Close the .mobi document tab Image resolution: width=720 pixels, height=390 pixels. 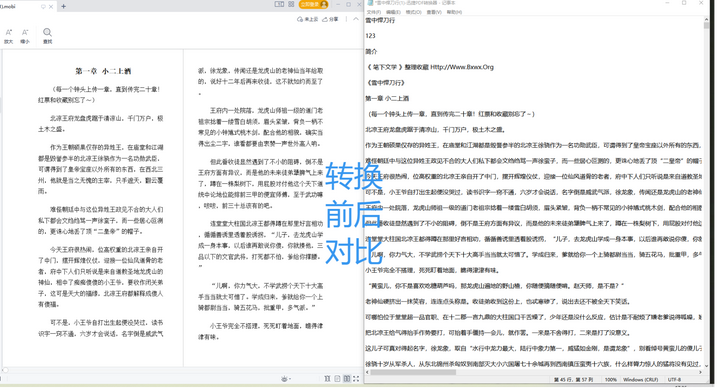(51, 6)
